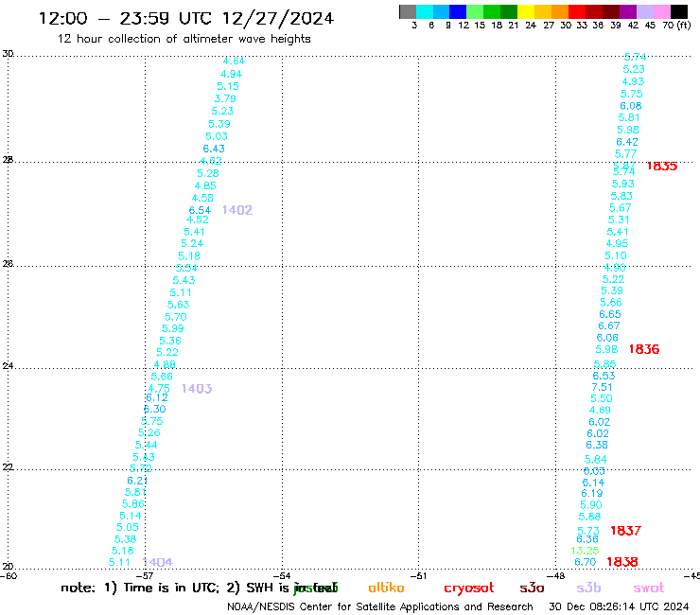The height and width of the screenshot is (615, 700).
Task: Click the 5.05 value on the left track
Action: pyautogui.click(x=128, y=527)
